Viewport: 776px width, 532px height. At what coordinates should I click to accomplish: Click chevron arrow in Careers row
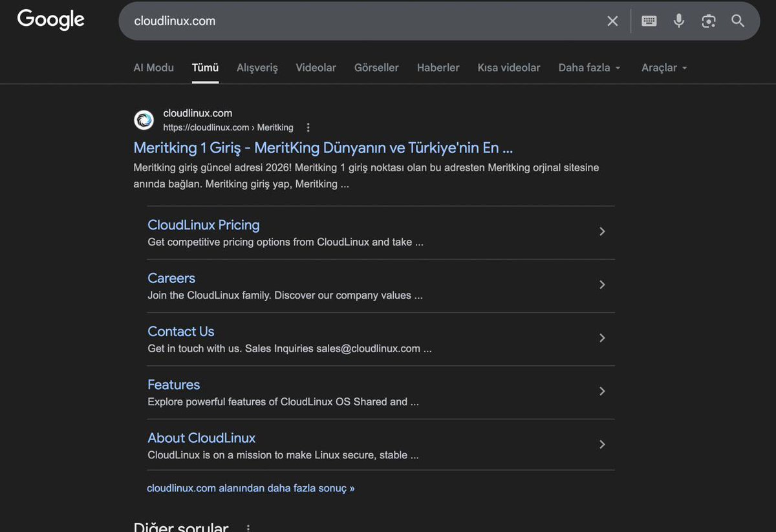tap(602, 284)
